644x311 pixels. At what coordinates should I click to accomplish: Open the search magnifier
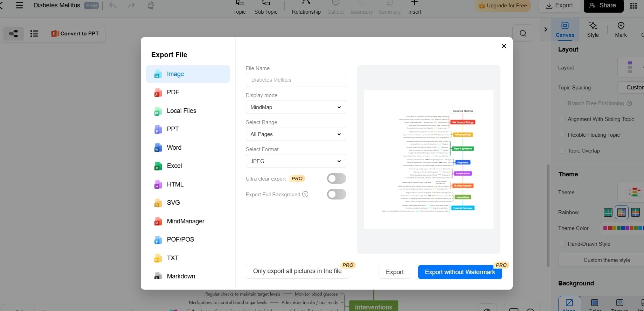(523, 33)
